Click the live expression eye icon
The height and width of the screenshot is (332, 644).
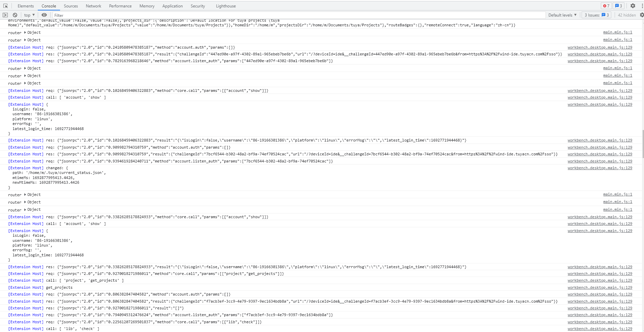click(x=44, y=15)
